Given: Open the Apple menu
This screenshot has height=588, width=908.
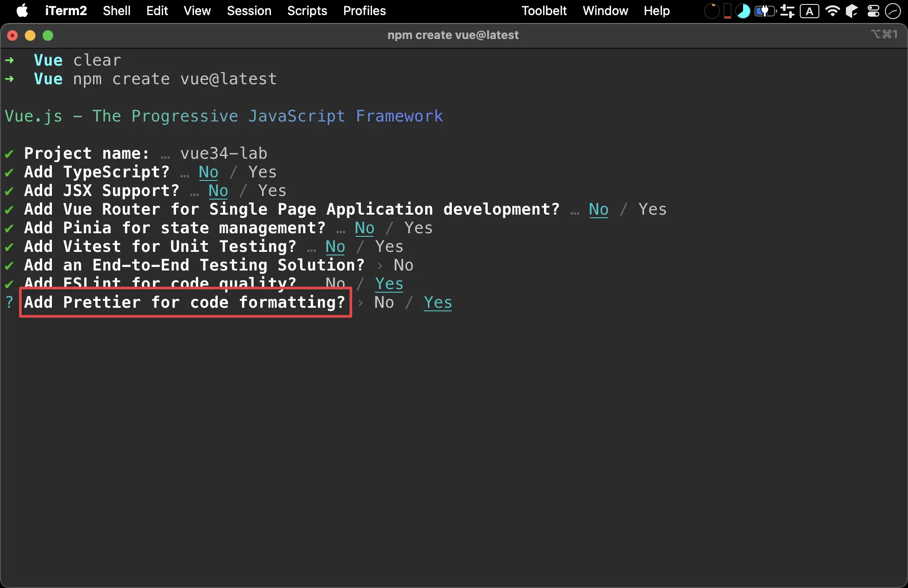Looking at the screenshot, I should click(x=22, y=11).
